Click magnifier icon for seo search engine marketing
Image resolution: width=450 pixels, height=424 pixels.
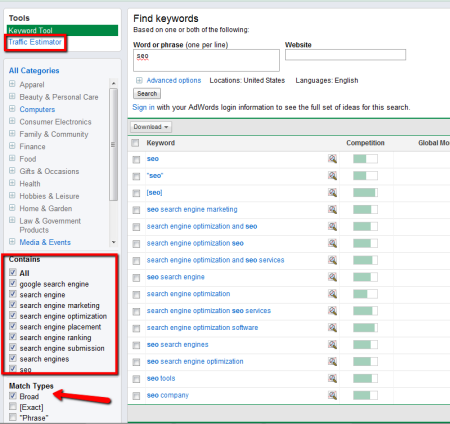[x=332, y=209]
